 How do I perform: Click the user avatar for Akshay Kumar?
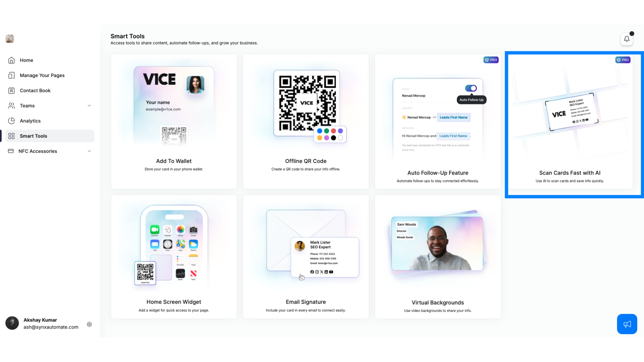coord(12,323)
